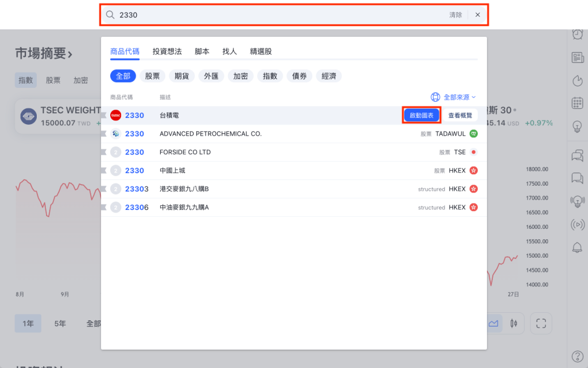Open the hotlists flame sidebar icon
Image resolution: width=588 pixels, height=368 pixels.
click(x=578, y=80)
